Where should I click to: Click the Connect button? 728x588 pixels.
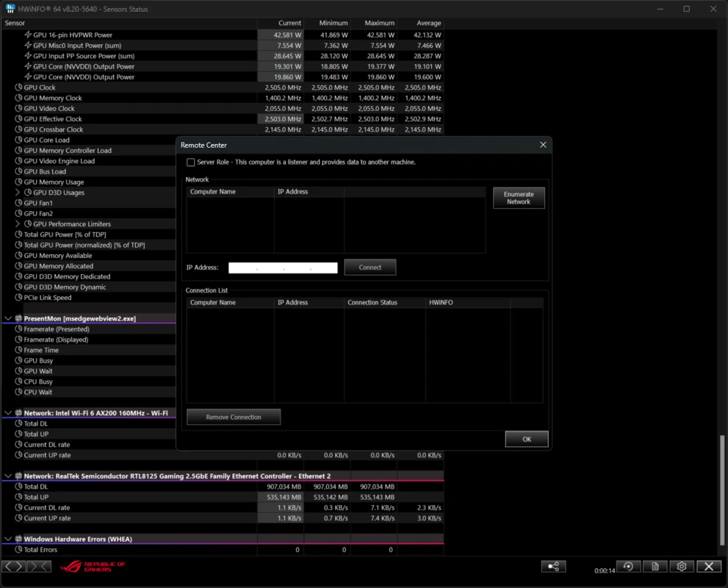[x=370, y=267]
